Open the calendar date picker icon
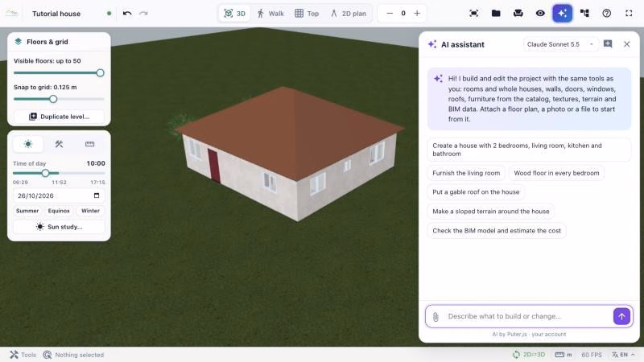Image resolution: width=644 pixels, height=362 pixels. (97, 195)
